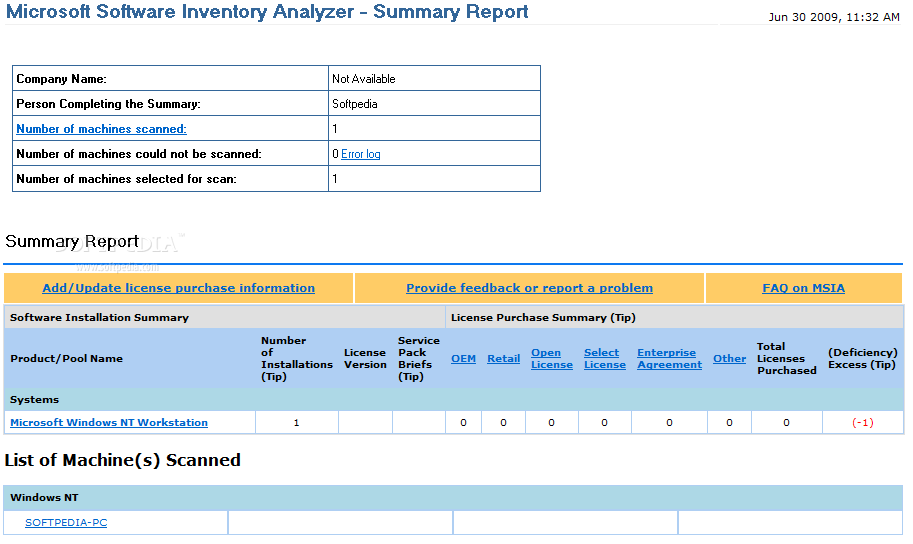Open the Number of machines scanned link
The height and width of the screenshot is (544, 913).
tap(101, 129)
